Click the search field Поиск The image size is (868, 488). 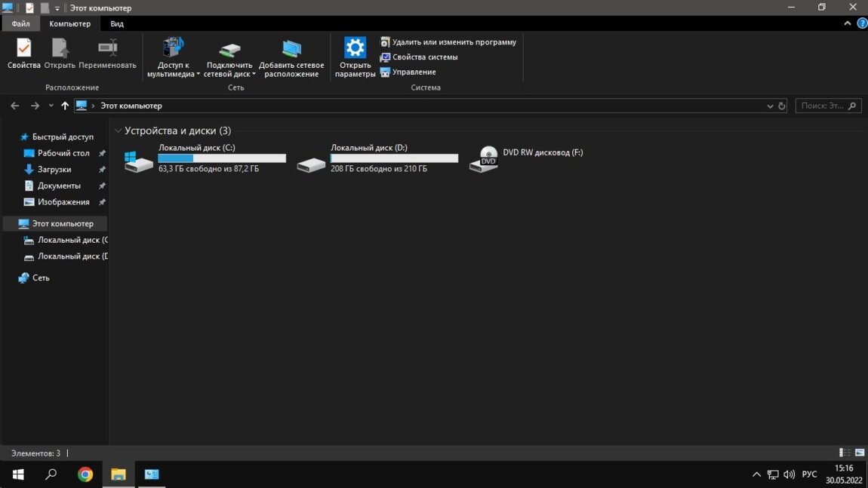click(823, 106)
